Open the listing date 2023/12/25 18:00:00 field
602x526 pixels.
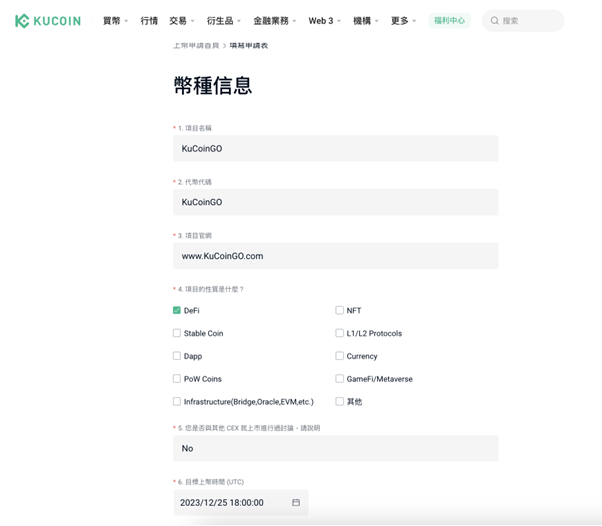pyautogui.click(x=241, y=503)
